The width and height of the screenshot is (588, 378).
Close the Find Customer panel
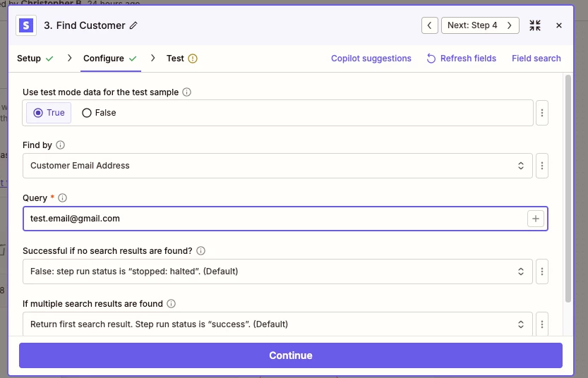point(559,25)
